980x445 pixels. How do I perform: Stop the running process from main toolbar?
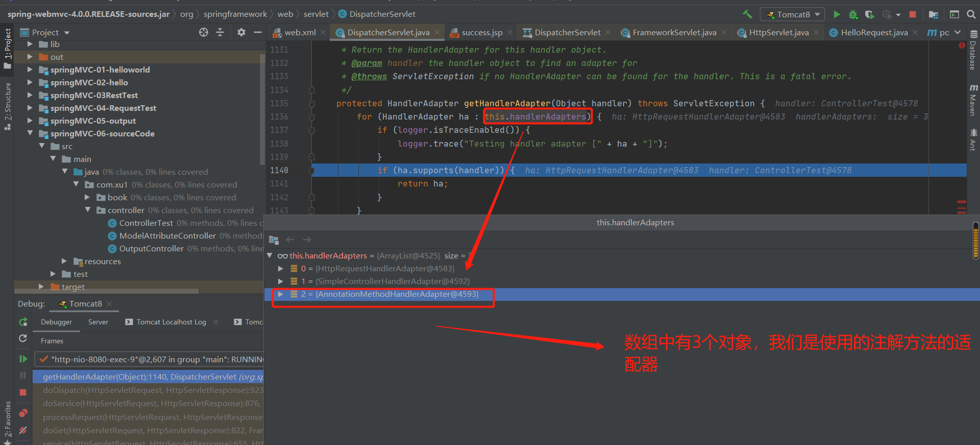point(913,14)
